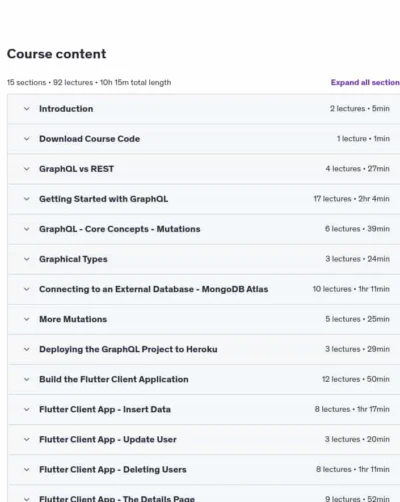Expand Deploying to Heroku chevron
The width and height of the screenshot is (400, 502).
pyautogui.click(x=27, y=349)
